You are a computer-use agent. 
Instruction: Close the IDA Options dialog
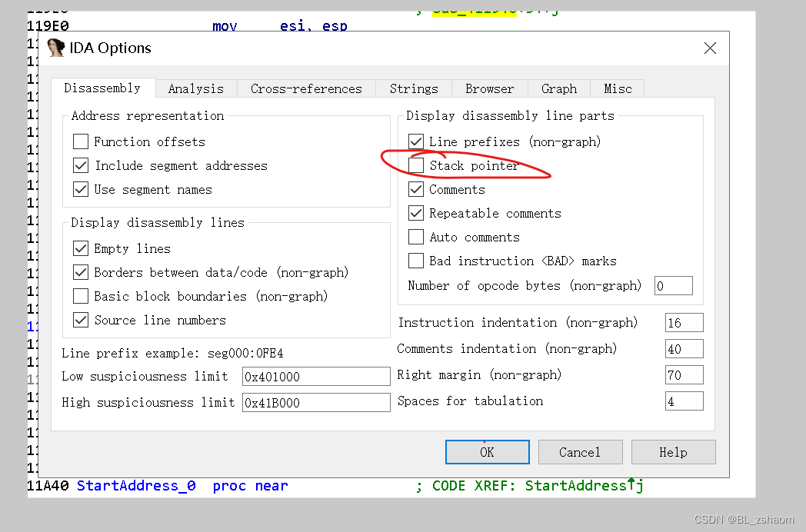[x=710, y=48]
